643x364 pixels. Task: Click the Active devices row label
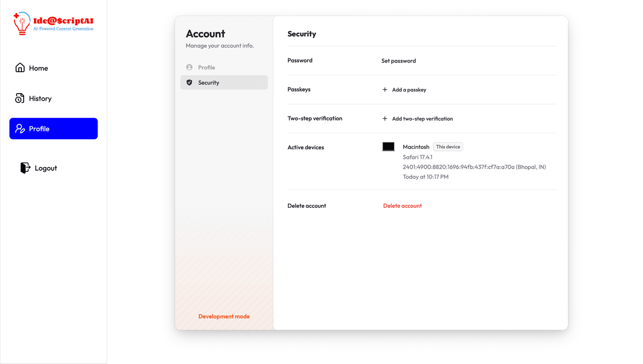(306, 147)
